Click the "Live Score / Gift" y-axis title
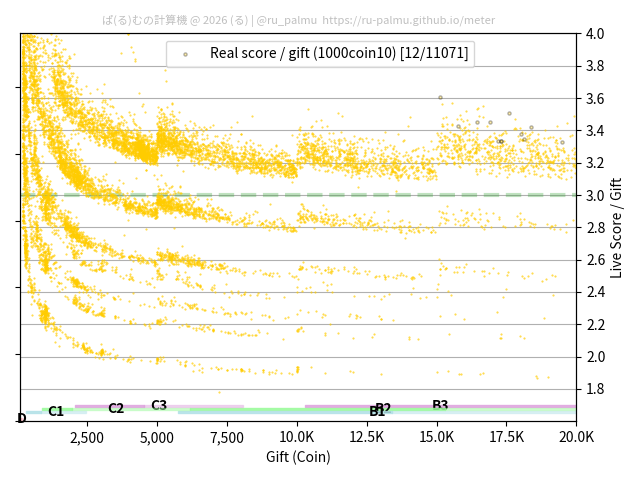 click(616, 225)
